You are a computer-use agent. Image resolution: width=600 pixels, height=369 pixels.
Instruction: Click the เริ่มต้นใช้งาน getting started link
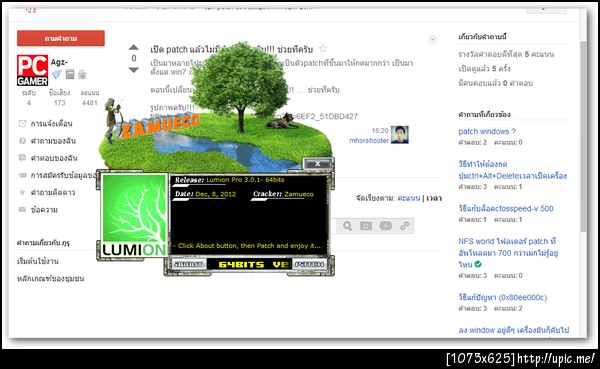(x=38, y=261)
